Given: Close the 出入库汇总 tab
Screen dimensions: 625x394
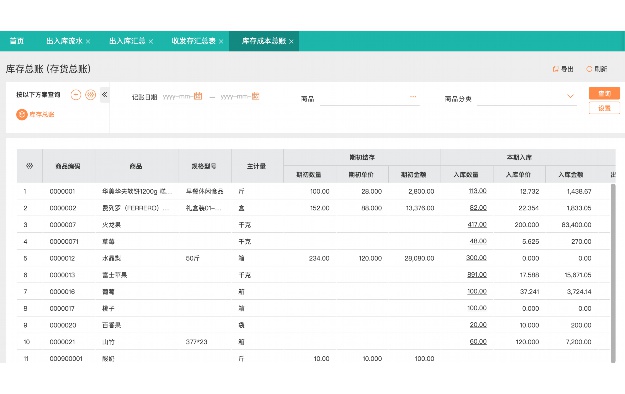Looking at the screenshot, I should pos(151,41).
